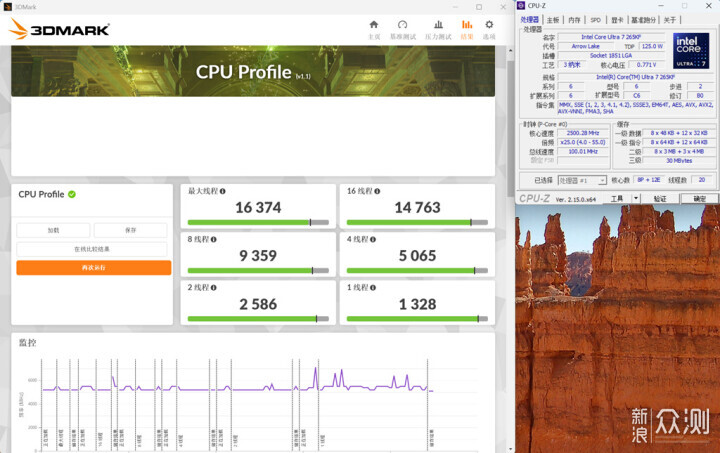Switch to the 内存 tab in CPU-Z
720x453 pixels.
[574, 20]
